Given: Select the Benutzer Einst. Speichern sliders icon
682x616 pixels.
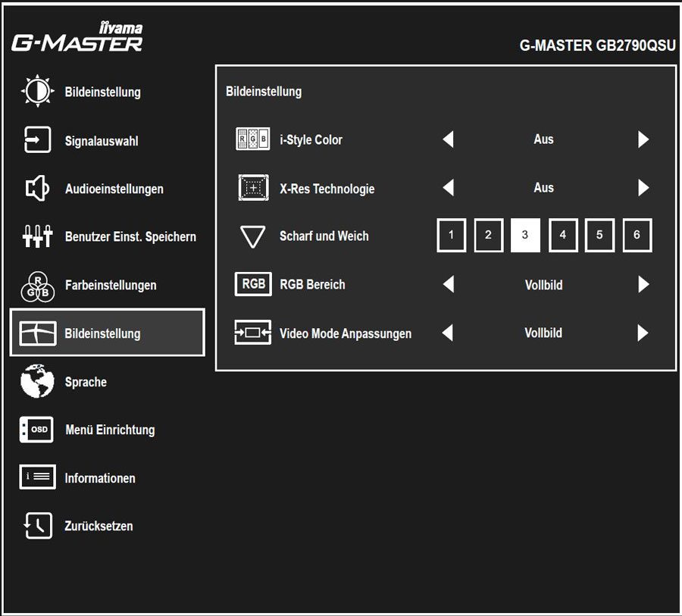Looking at the screenshot, I should 37,236.
